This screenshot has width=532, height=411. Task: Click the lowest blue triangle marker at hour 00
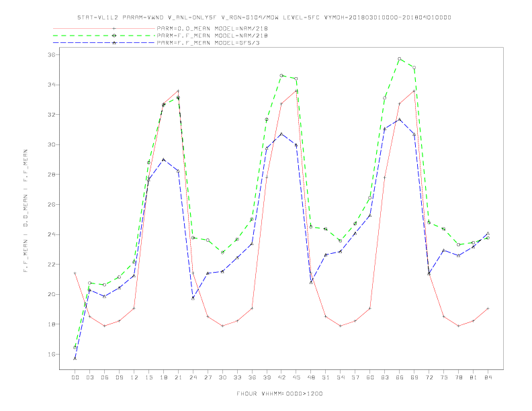click(75, 359)
